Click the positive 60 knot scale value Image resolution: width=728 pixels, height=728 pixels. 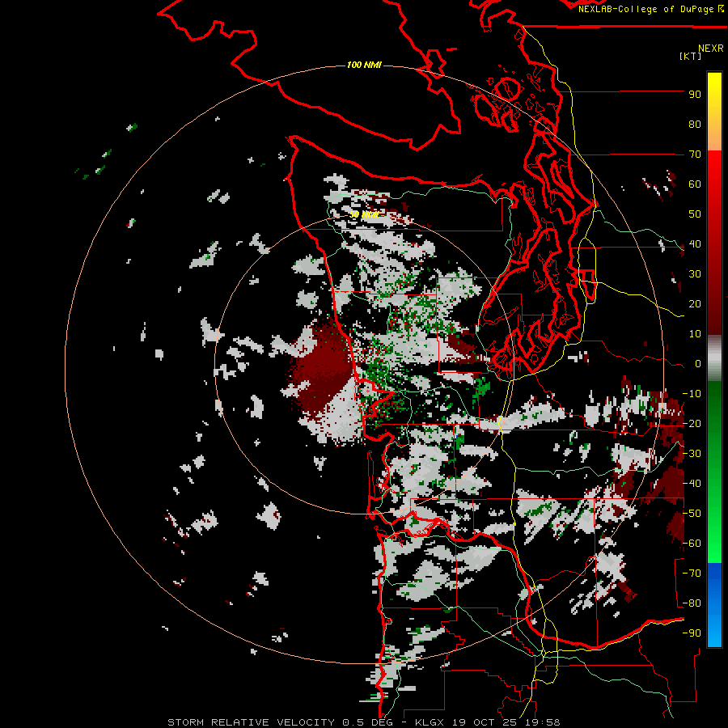(x=695, y=184)
